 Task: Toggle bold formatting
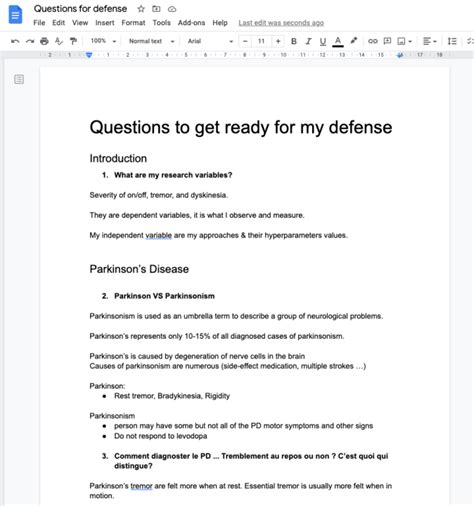294,41
